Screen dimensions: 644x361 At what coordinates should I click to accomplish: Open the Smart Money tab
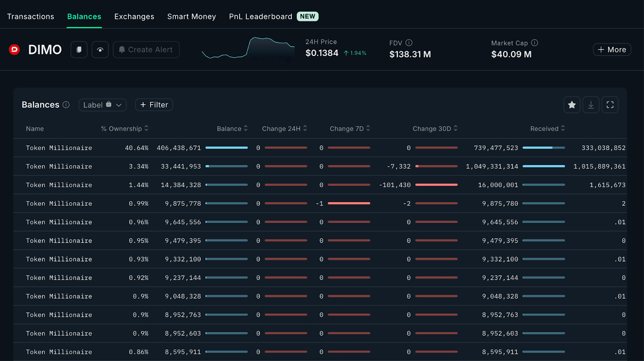click(x=192, y=17)
